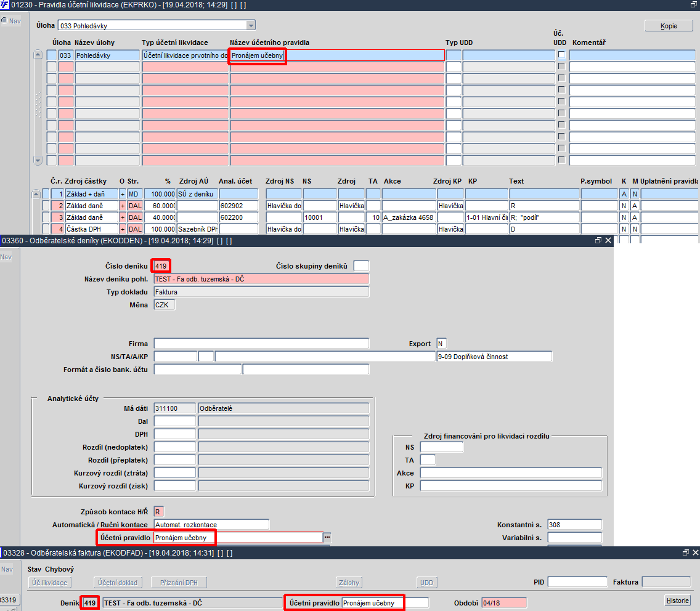Image resolution: width=700 pixels, height=611 pixels.
Task: Click Účetní pravidlo field in the invoice window
Action: (x=385, y=603)
